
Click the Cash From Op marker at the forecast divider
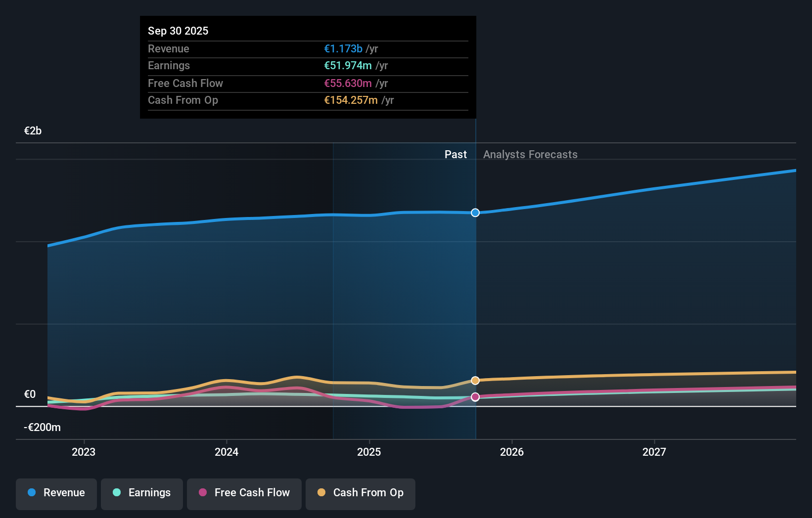(x=475, y=380)
